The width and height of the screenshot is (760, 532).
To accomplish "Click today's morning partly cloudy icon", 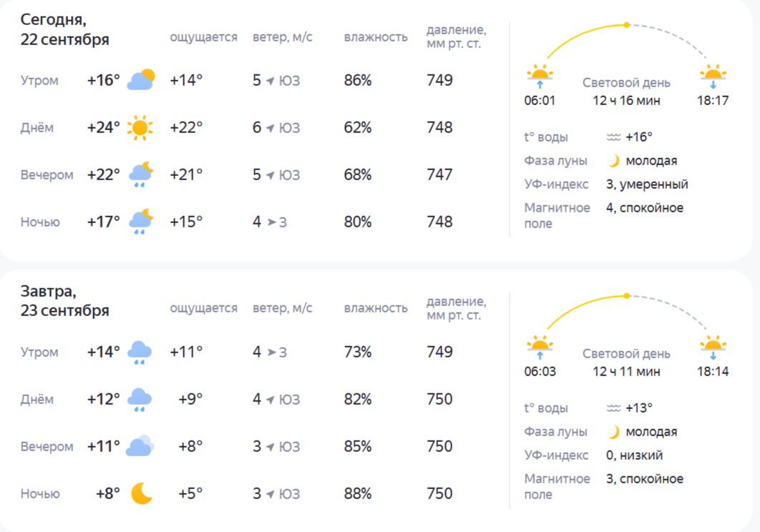I will [140, 80].
